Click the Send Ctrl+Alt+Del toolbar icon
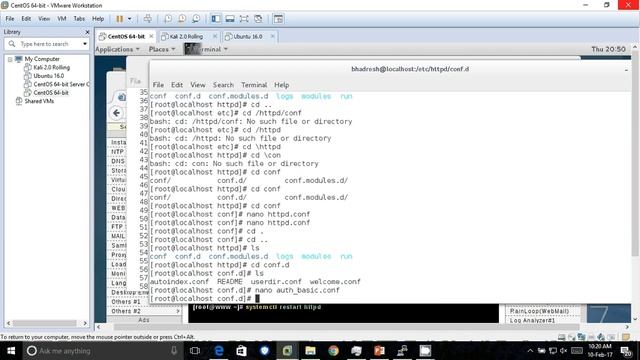The height and width of the screenshot is (360, 640). pos(148,19)
